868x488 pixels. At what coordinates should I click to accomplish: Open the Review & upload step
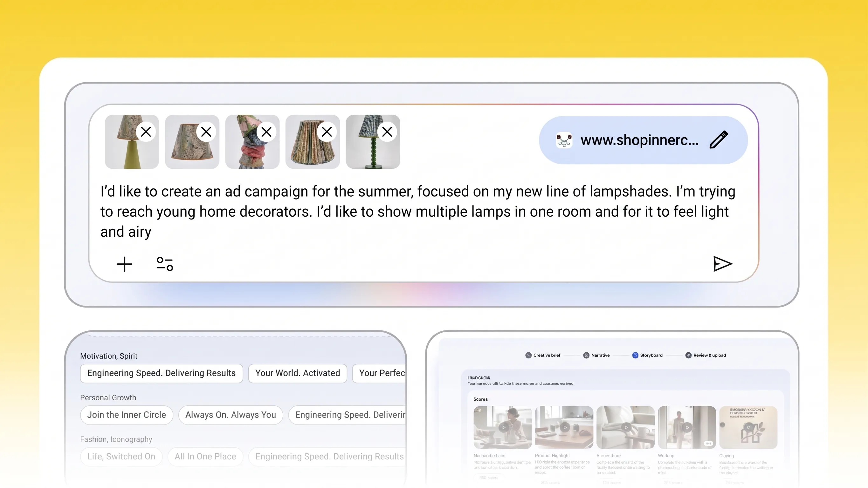click(706, 355)
